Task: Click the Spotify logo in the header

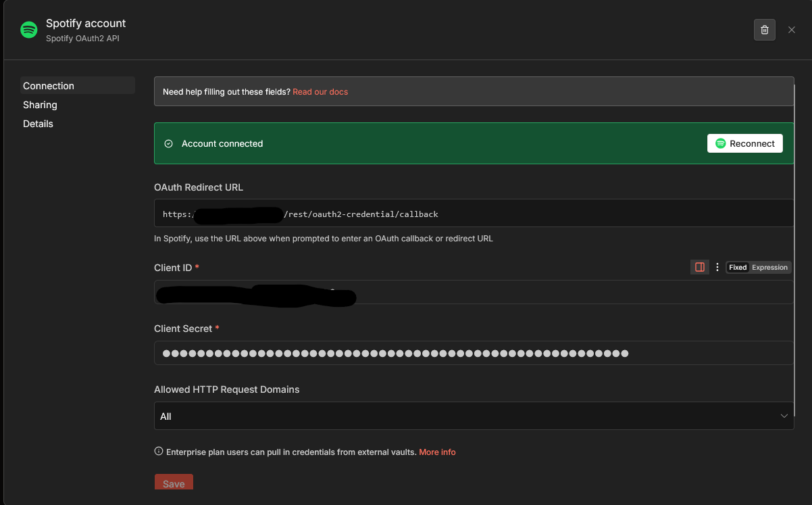Action: tap(29, 30)
